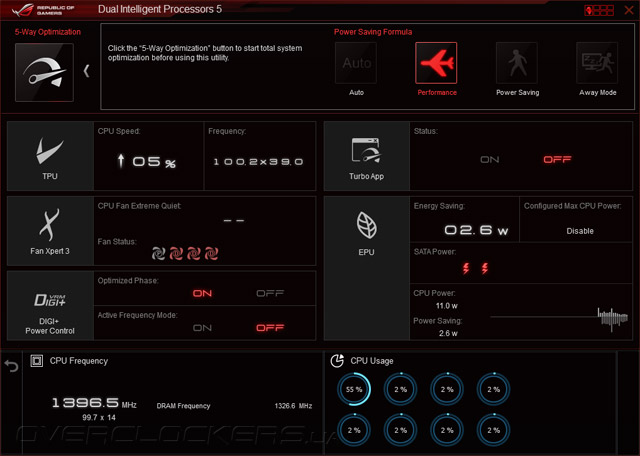Open the Fan Xpert 3 panel
Image resolution: width=640 pixels, height=456 pixels.
click(50, 231)
